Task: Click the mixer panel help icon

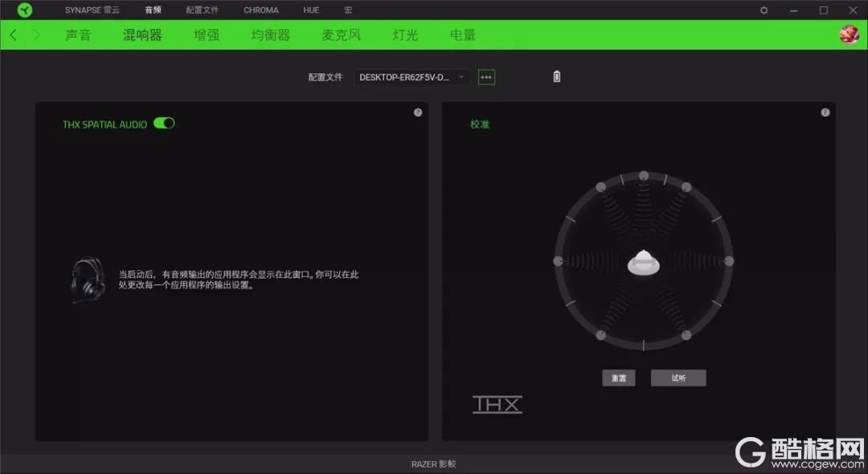Action: [418, 112]
